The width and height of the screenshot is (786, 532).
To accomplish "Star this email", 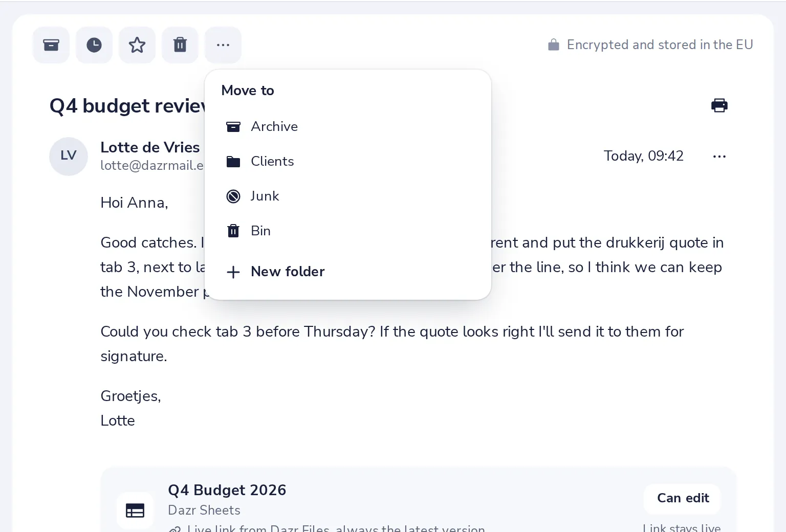I will click(x=137, y=45).
